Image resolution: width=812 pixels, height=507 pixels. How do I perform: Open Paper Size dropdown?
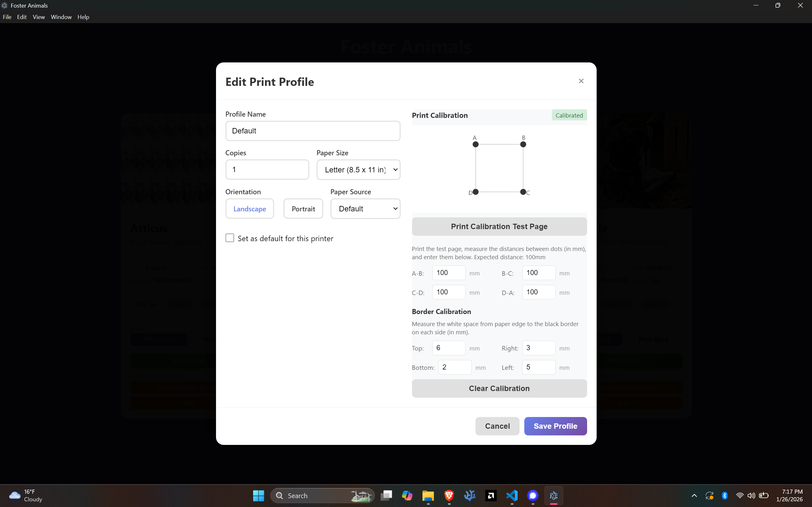358,170
